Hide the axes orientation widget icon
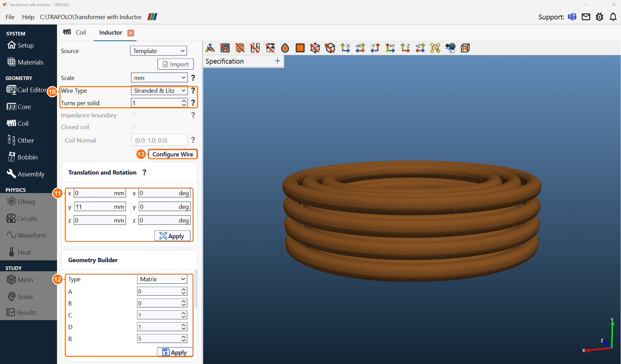Viewport: 621px width, 364px height. [x=210, y=48]
